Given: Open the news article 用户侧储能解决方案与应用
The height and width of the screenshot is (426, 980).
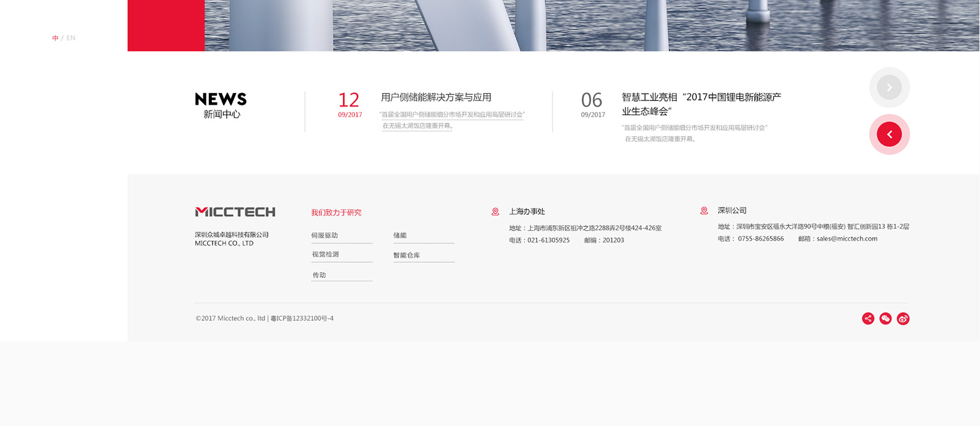Looking at the screenshot, I should [x=436, y=97].
